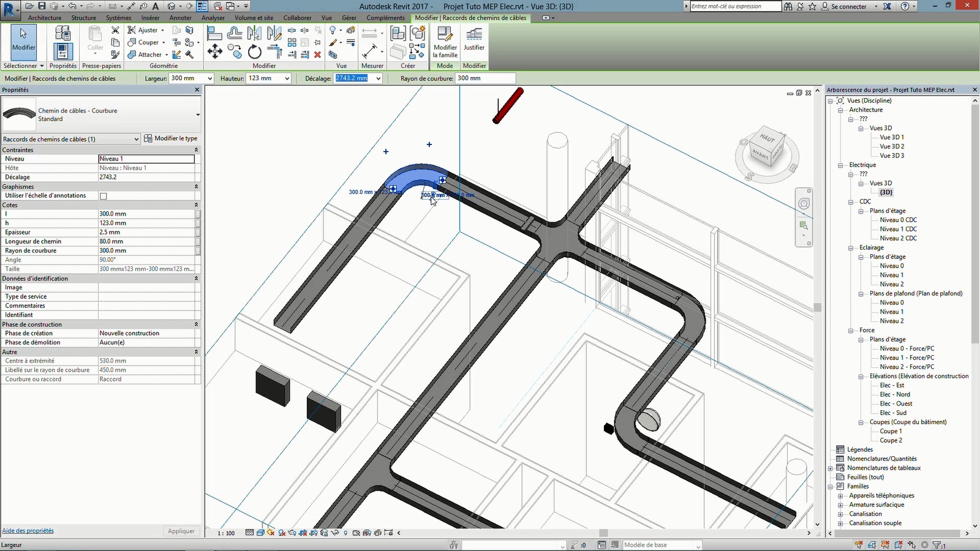Open the Collaborer ribbon tab

coord(297,18)
